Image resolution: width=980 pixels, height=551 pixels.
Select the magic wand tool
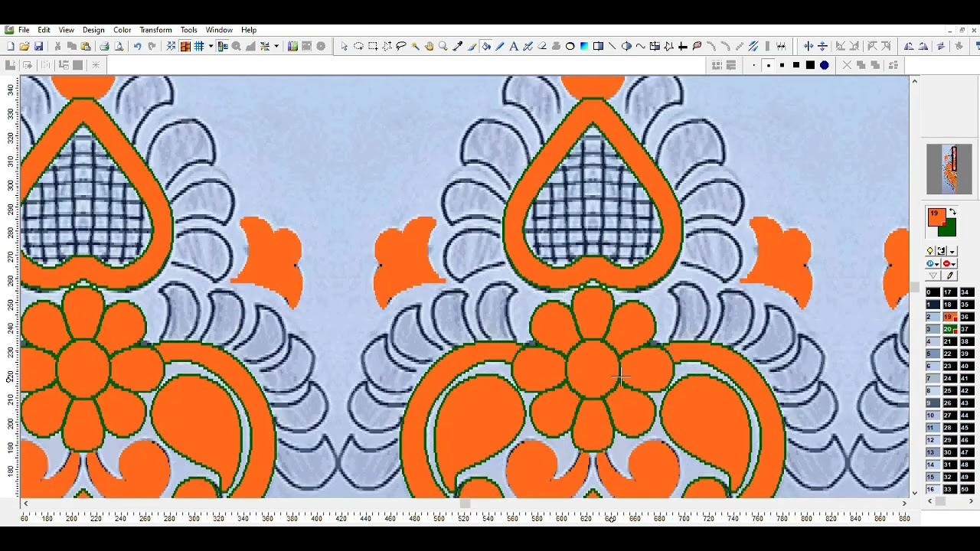tap(415, 47)
